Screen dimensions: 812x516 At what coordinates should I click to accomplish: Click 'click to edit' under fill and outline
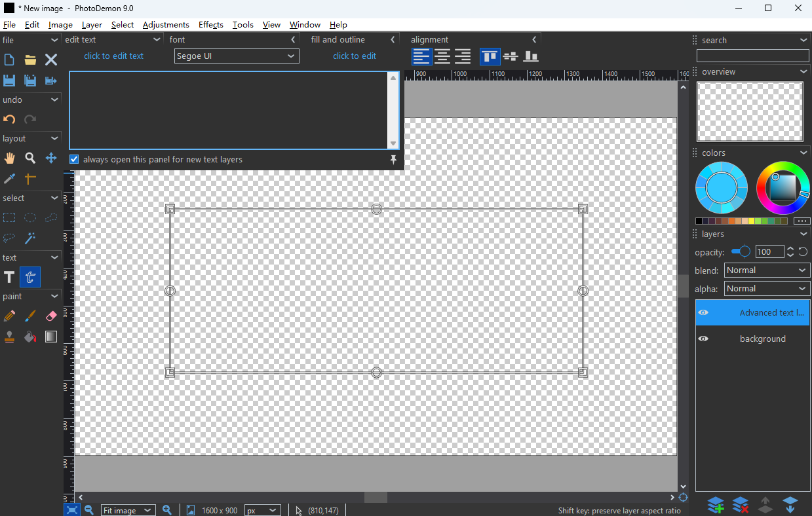click(354, 56)
